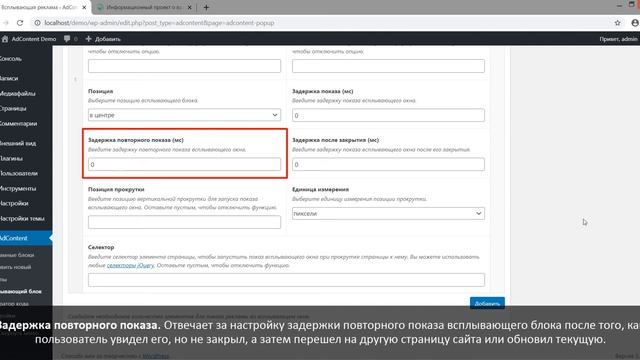The image size is (640, 360).
Task: Follow the селекторы jQuery link
Action: pos(130,265)
